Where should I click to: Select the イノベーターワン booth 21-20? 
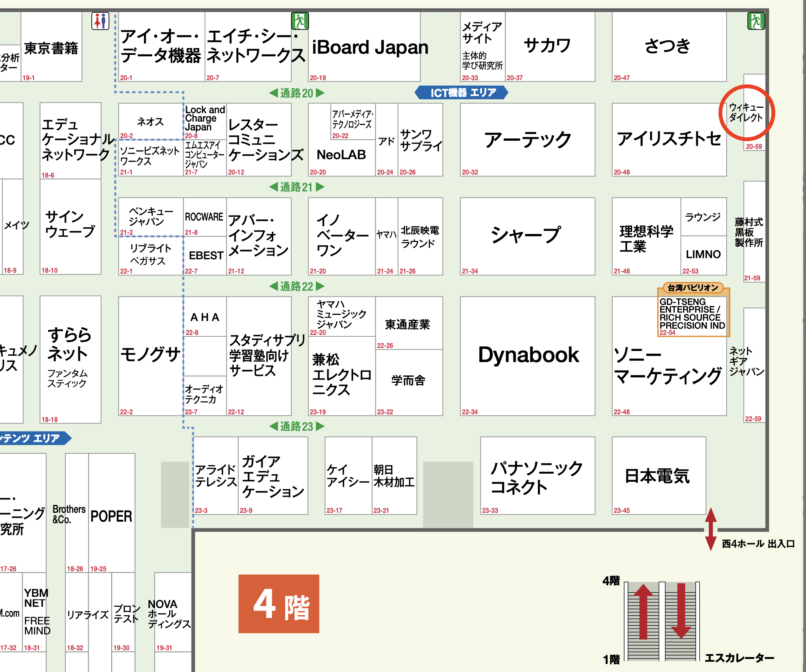point(342,236)
